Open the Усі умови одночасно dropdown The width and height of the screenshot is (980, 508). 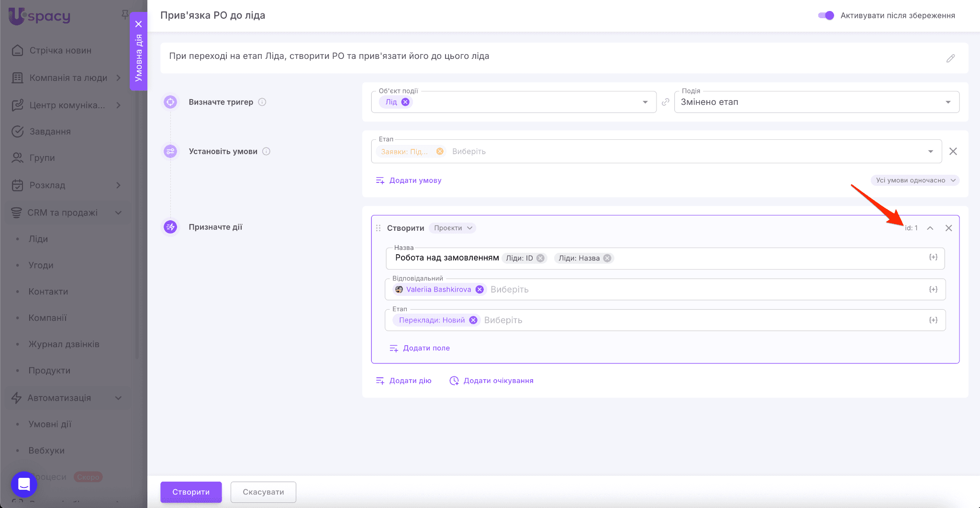(915, 181)
